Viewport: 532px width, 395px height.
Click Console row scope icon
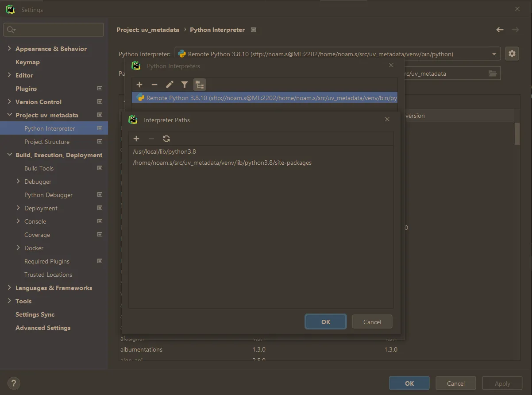(x=100, y=221)
